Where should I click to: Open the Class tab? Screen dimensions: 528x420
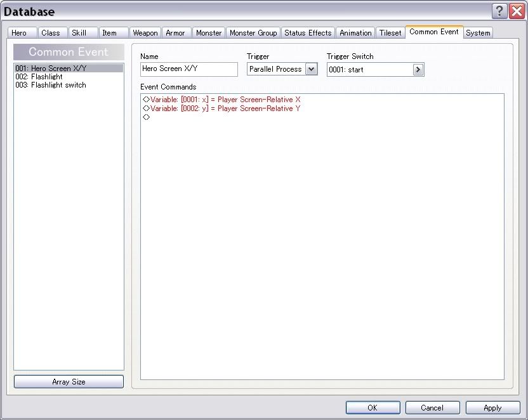click(x=51, y=33)
